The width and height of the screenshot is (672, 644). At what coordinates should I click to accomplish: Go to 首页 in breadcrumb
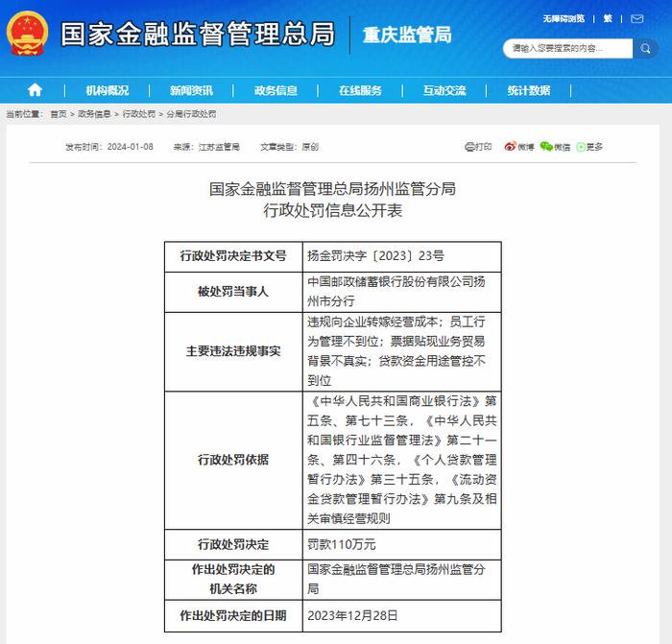59,114
